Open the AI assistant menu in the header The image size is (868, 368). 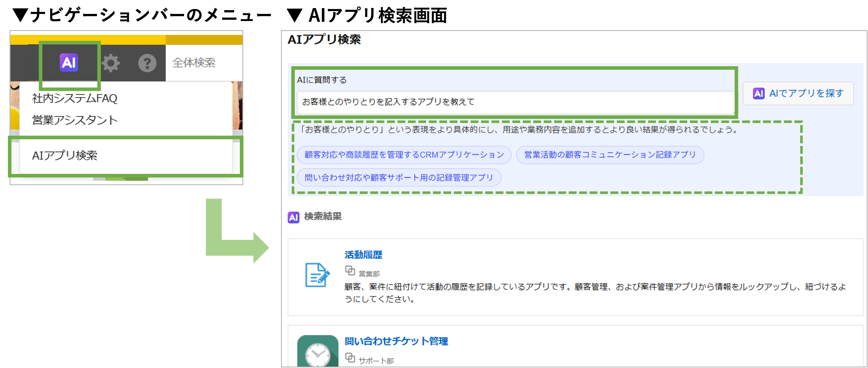69,62
